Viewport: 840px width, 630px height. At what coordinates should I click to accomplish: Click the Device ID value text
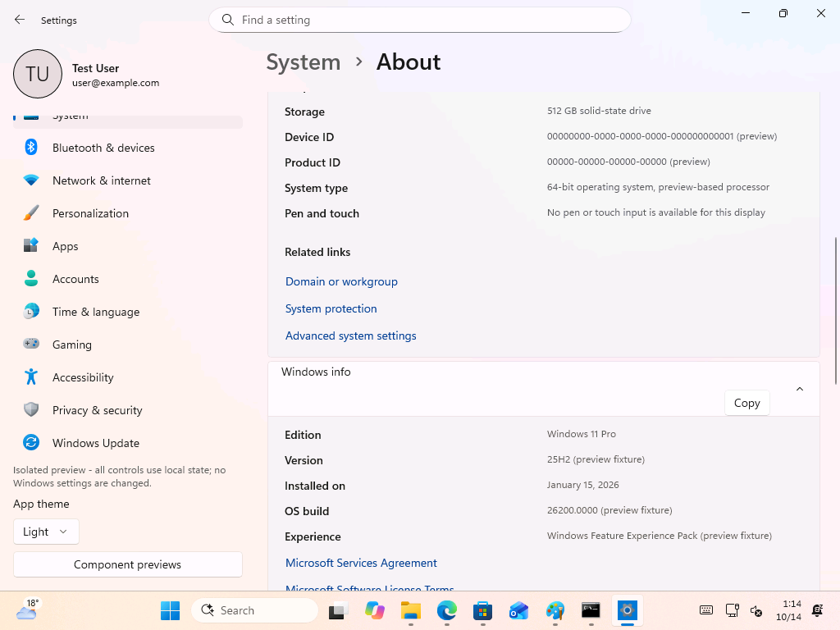point(662,136)
